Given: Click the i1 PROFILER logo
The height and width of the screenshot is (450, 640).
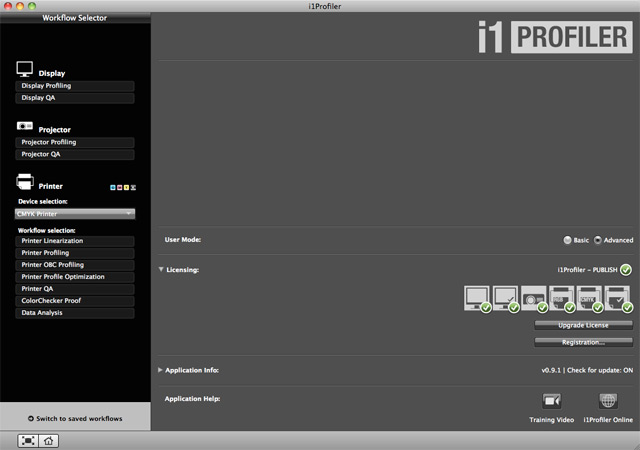Looking at the screenshot, I should tap(555, 37).
